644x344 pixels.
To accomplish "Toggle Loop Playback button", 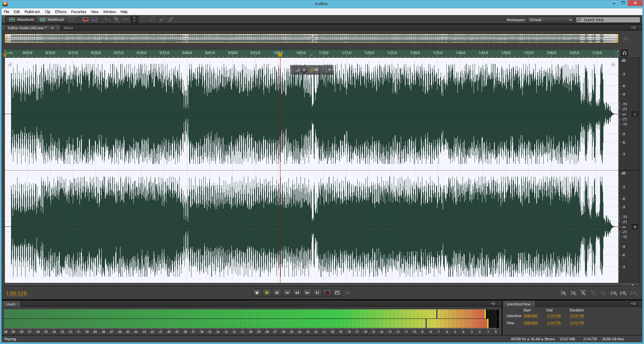I will coord(337,293).
